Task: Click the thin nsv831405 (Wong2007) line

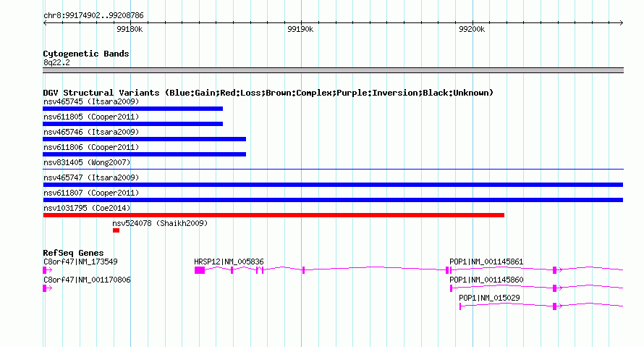Action: click(333, 169)
